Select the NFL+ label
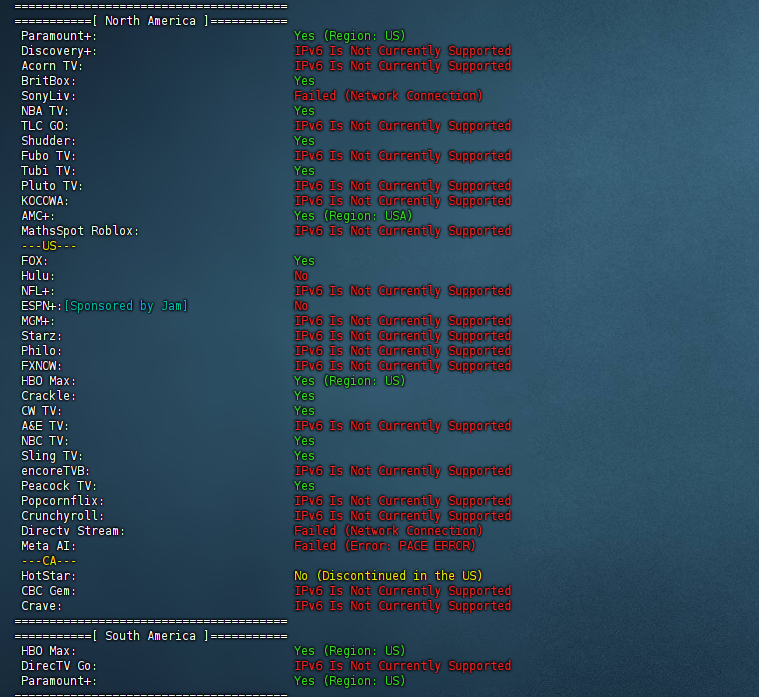This screenshot has height=697, width=759. (x=38, y=291)
